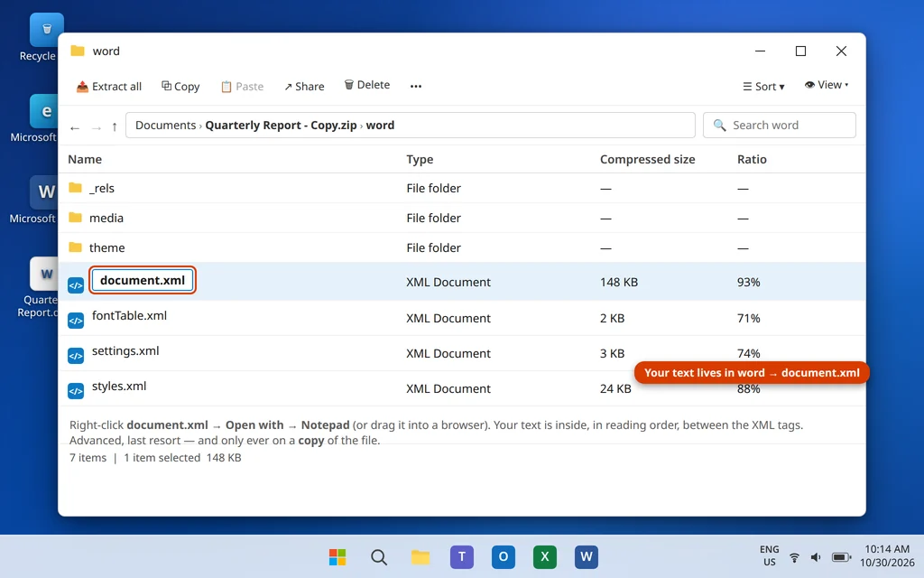Click the 24 KB compressed size cell

pyautogui.click(x=615, y=388)
